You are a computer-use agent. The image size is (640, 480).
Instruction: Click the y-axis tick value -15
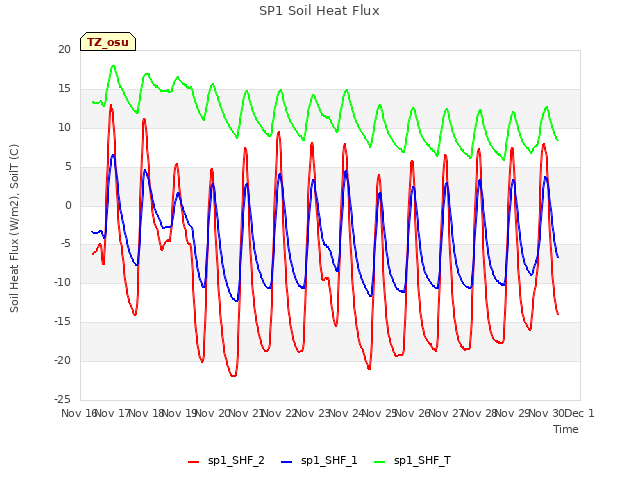(x=62, y=322)
